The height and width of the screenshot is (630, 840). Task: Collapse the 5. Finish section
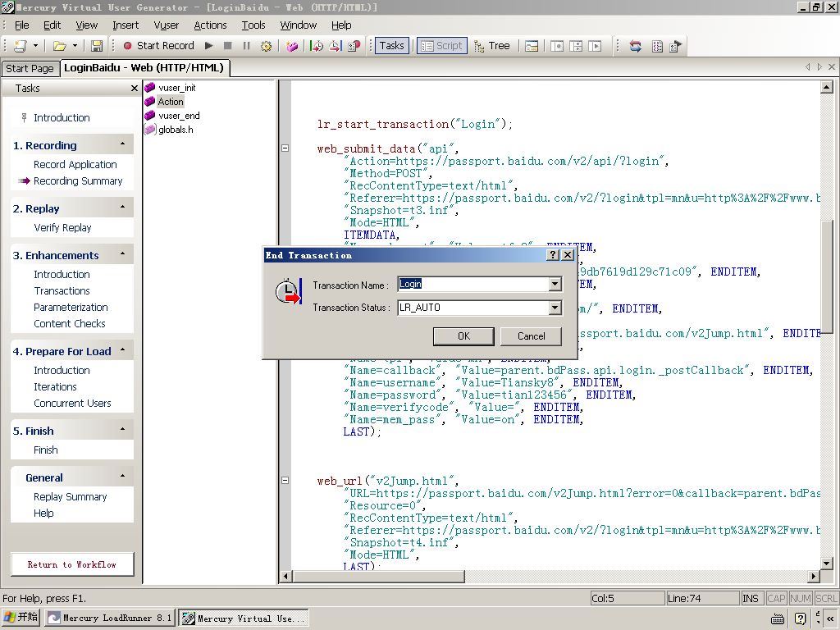click(x=123, y=430)
